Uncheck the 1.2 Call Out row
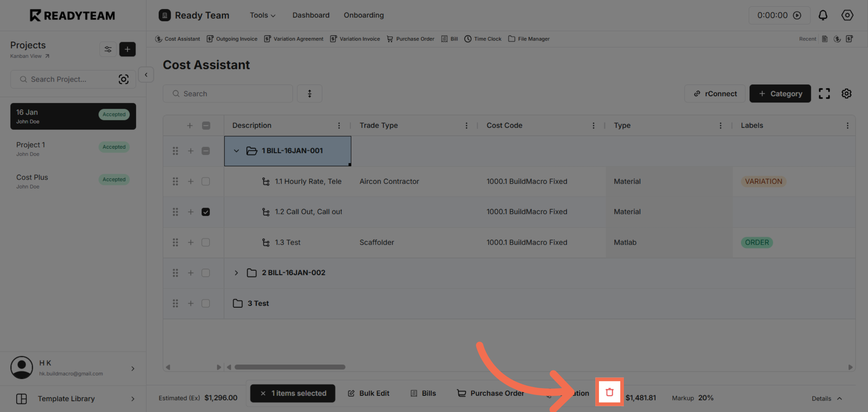This screenshot has height=412, width=868. pyautogui.click(x=206, y=212)
